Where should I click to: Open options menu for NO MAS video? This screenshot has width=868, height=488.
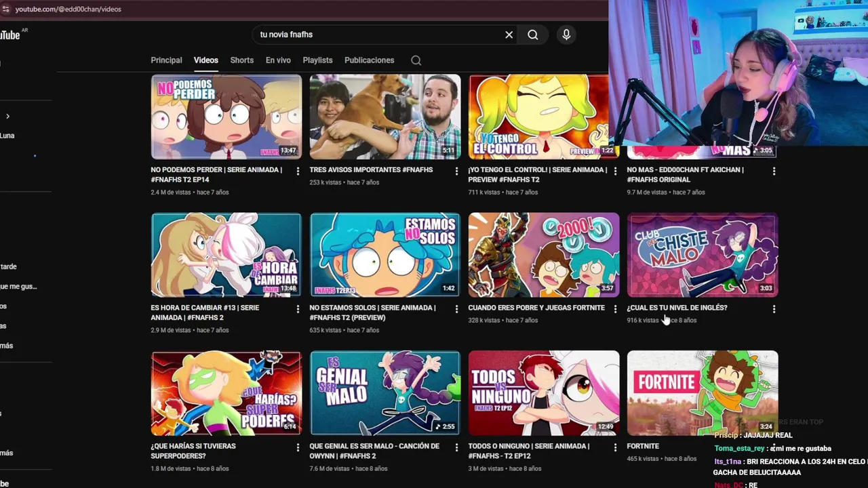tap(774, 171)
